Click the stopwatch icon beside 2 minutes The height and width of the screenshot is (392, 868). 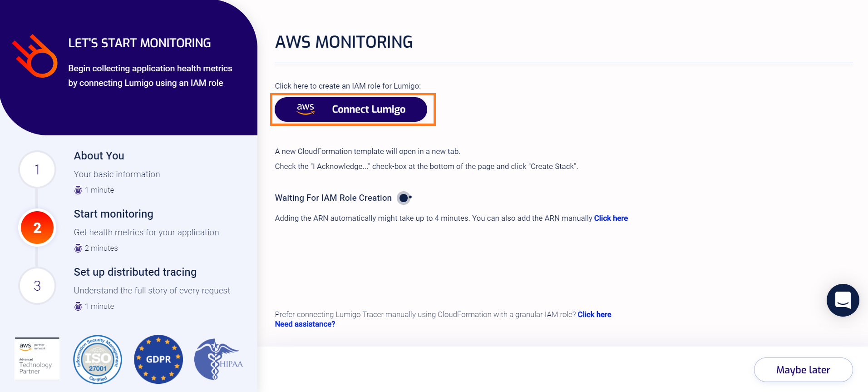coord(78,248)
